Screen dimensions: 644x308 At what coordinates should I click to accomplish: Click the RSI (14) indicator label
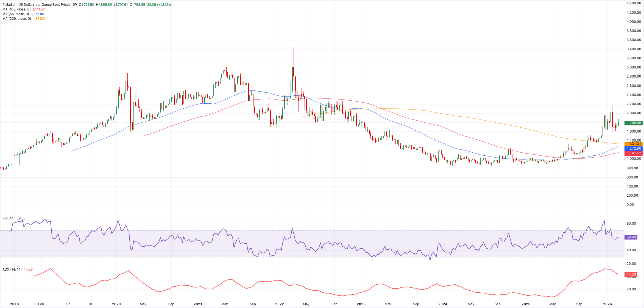[8, 218]
